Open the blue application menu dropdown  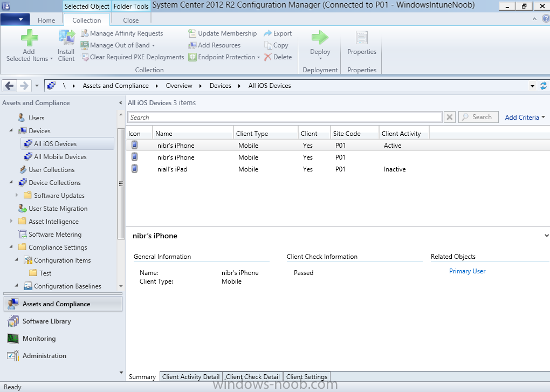click(15, 19)
